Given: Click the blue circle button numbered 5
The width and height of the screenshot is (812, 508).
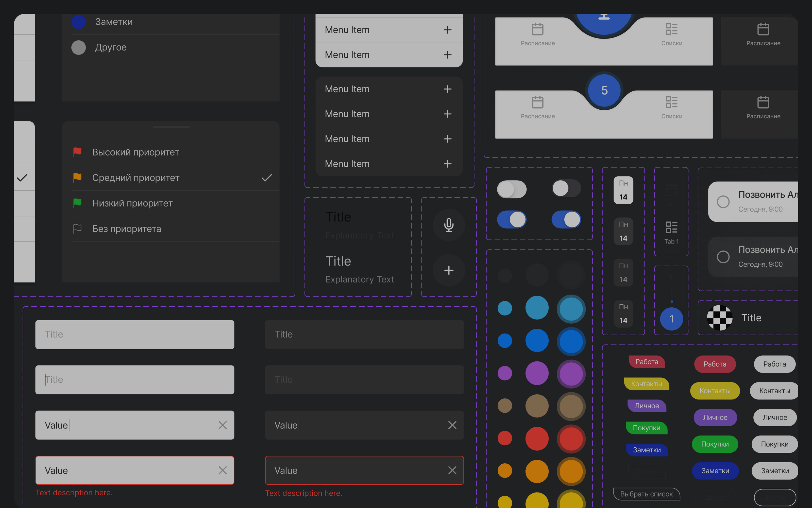Looking at the screenshot, I should pyautogui.click(x=604, y=90).
